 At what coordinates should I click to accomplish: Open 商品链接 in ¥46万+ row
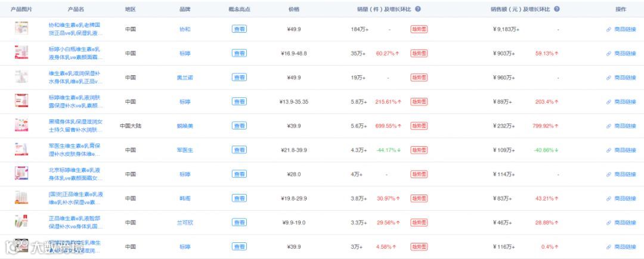pyautogui.click(x=621, y=223)
